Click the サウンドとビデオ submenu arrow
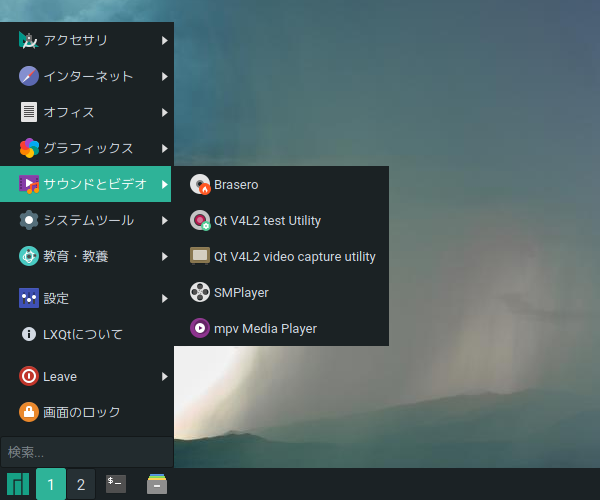 pyautogui.click(x=165, y=184)
